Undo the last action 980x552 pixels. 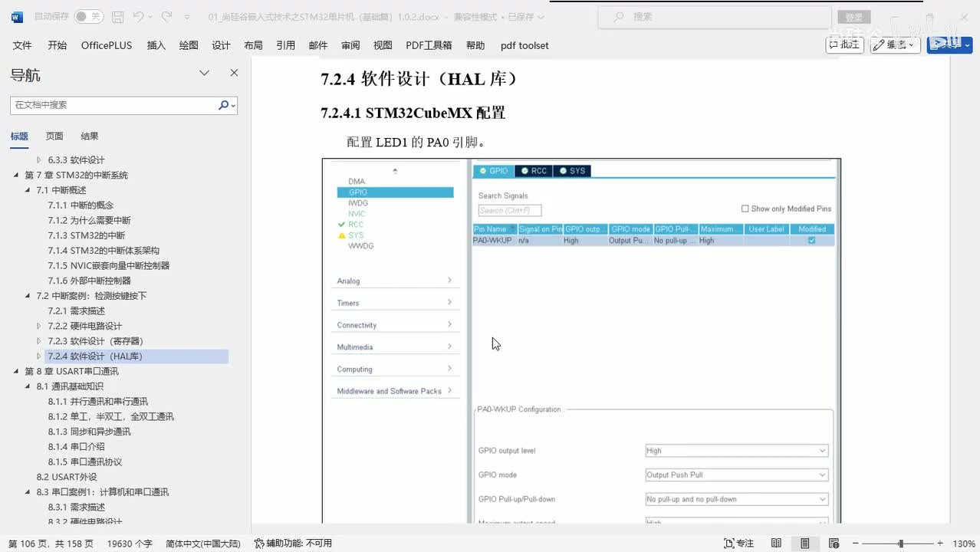coord(138,16)
